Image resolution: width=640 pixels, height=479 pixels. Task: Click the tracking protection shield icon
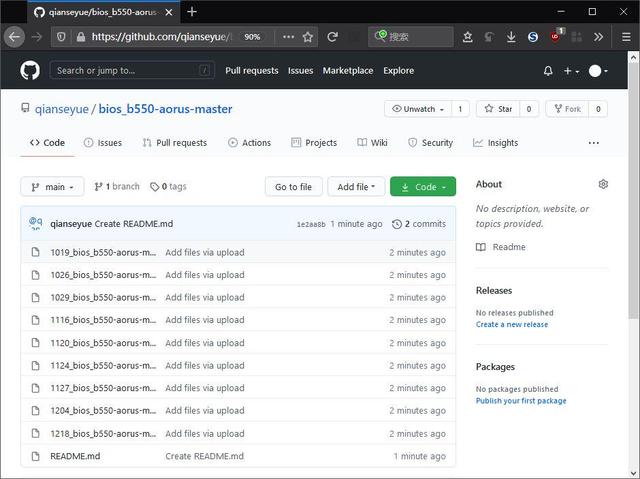point(61,37)
